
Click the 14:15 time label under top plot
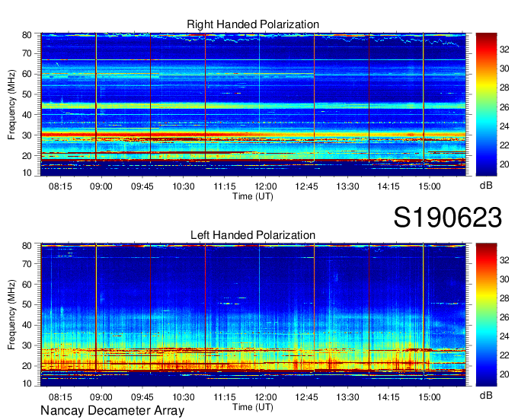(388, 186)
